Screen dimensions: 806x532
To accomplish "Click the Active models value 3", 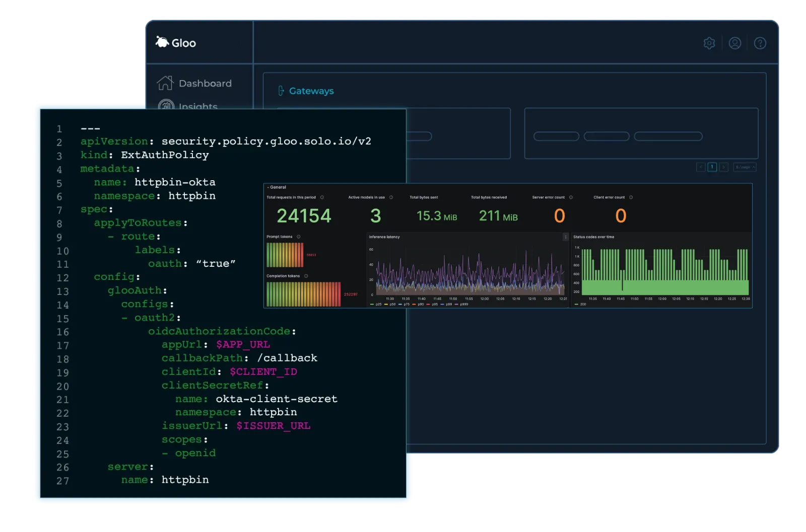I will click(x=376, y=216).
